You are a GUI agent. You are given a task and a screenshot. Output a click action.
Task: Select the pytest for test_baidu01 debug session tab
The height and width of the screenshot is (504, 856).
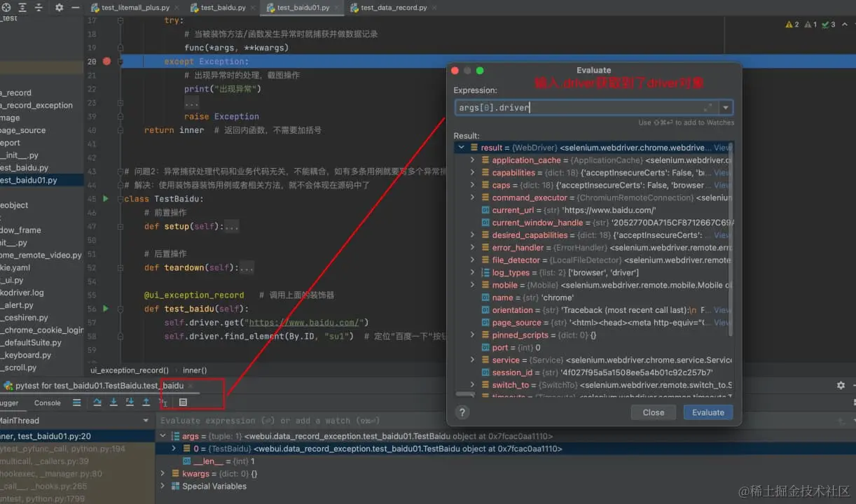click(x=99, y=386)
